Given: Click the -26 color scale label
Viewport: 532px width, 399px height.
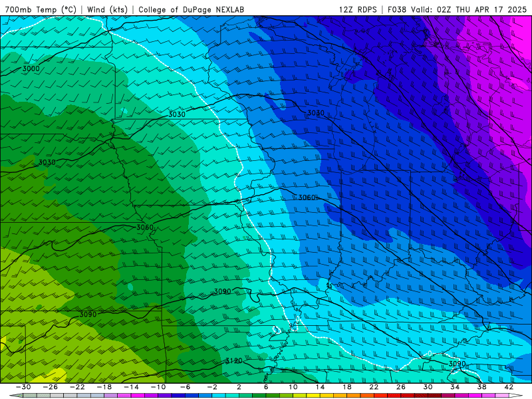Looking at the screenshot, I should (x=51, y=387).
